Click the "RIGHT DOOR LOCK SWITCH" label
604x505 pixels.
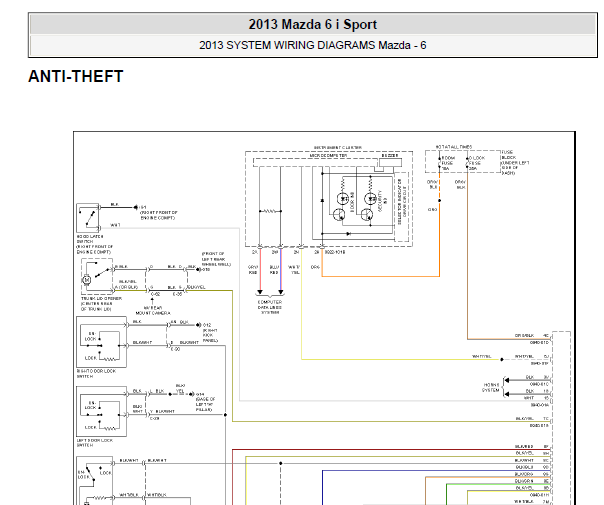click(96, 373)
